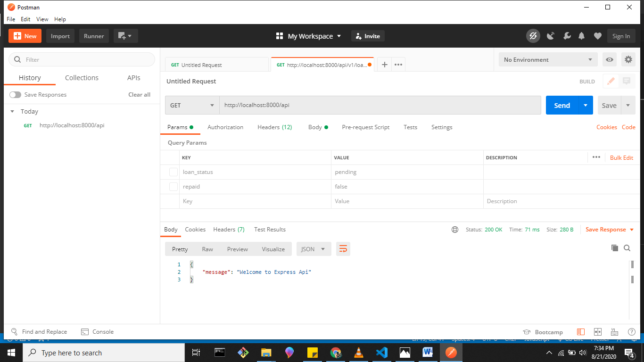Open Visual Studio Code from taskbar

[x=381, y=353]
